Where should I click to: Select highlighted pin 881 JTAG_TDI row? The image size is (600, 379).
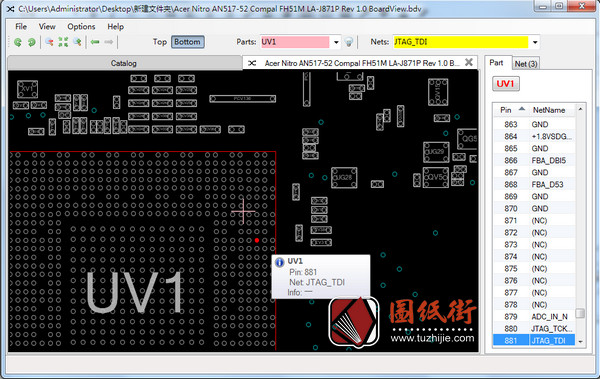[534, 340]
